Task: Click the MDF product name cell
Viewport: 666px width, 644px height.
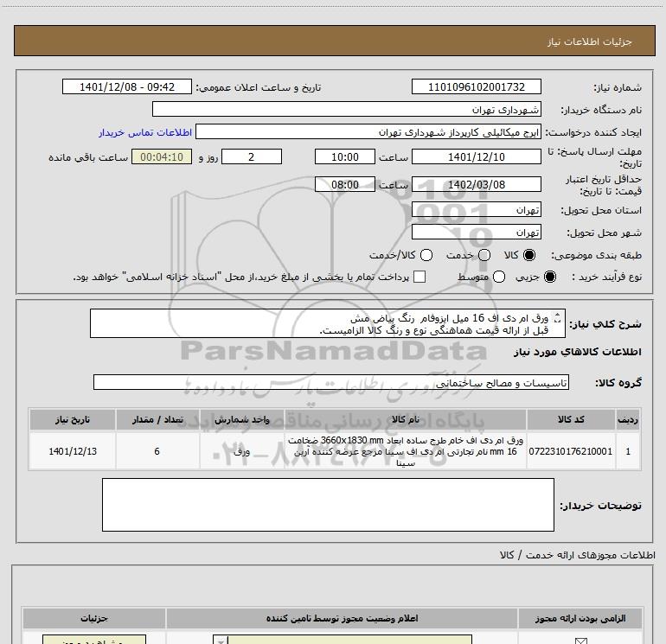Action: pyautogui.click(x=405, y=451)
